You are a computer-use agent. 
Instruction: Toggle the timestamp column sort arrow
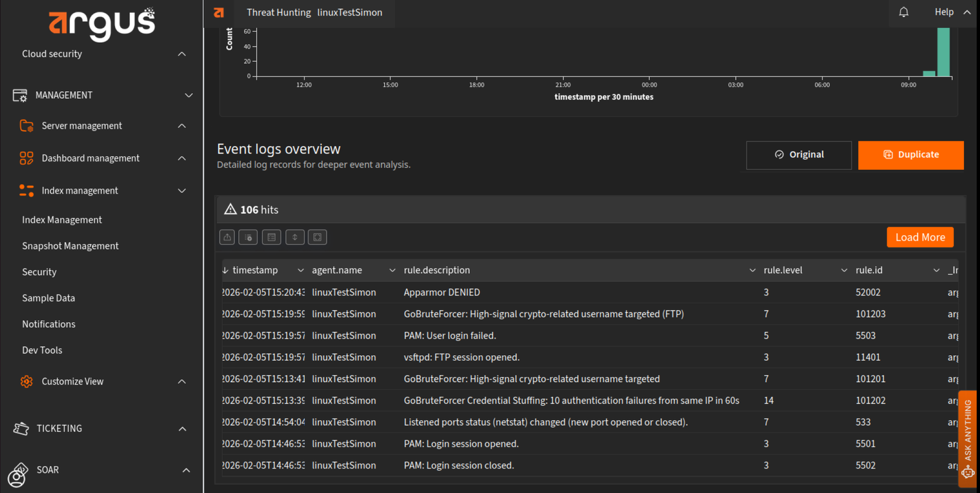[225, 270]
